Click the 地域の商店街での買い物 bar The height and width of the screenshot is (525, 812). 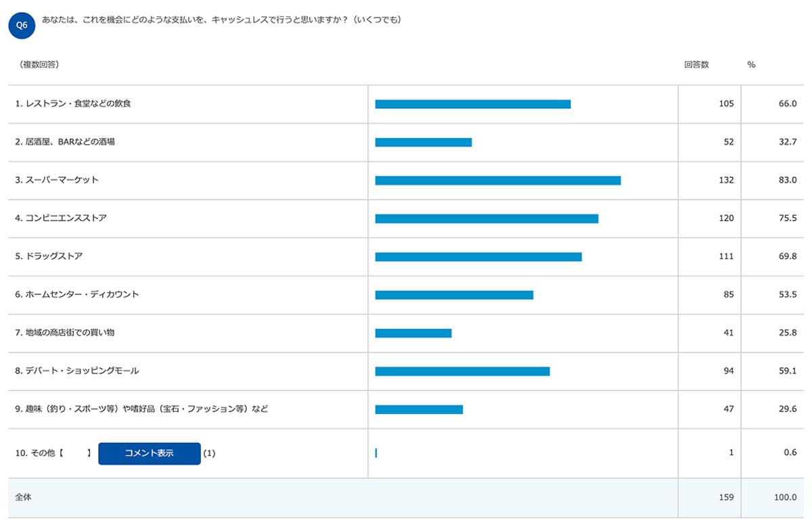click(x=413, y=333)
